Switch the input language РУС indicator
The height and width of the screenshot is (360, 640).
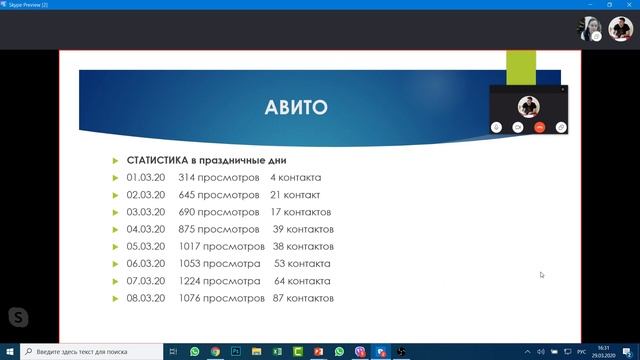point(581,352)
